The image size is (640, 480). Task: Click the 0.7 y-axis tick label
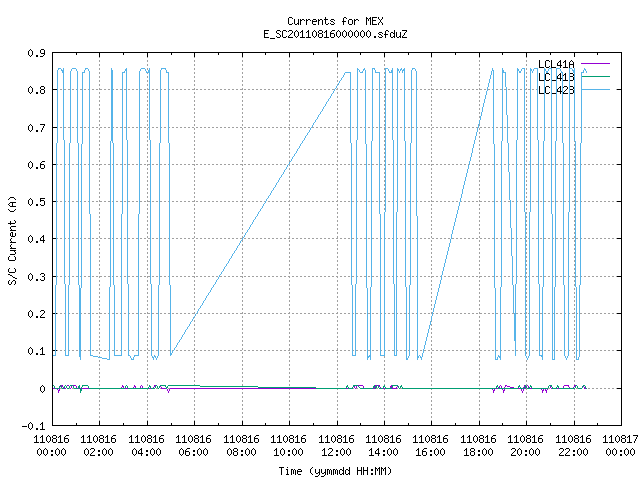pos(36,128)
